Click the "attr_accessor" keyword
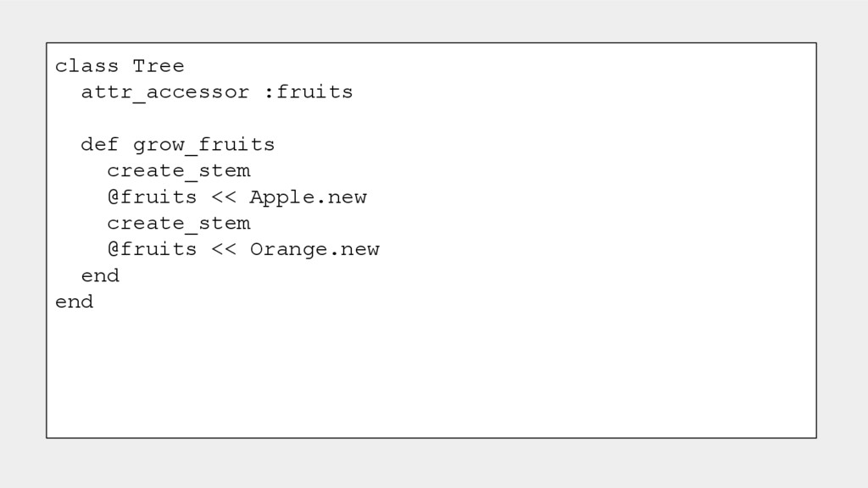Viewport: 868px width, 488px height. (x=164, y=92)
